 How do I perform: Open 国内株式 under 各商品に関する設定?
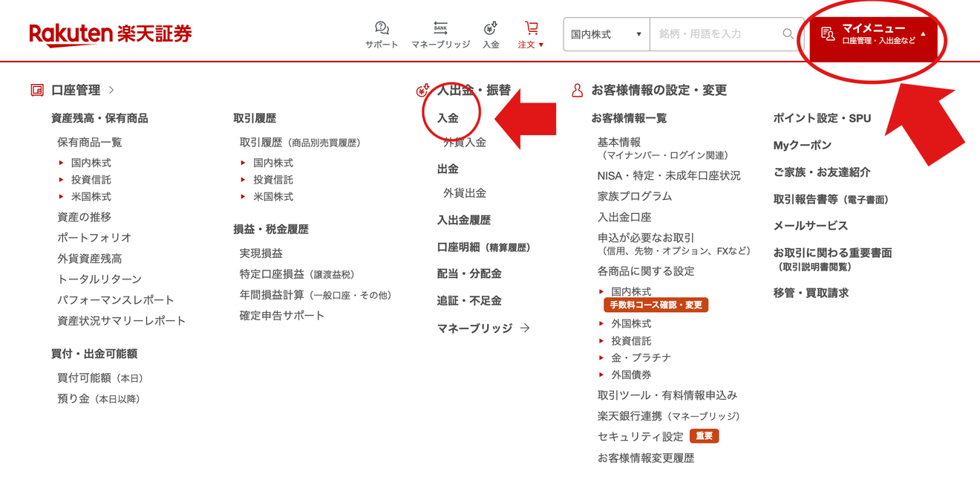(x=631, y=291)
